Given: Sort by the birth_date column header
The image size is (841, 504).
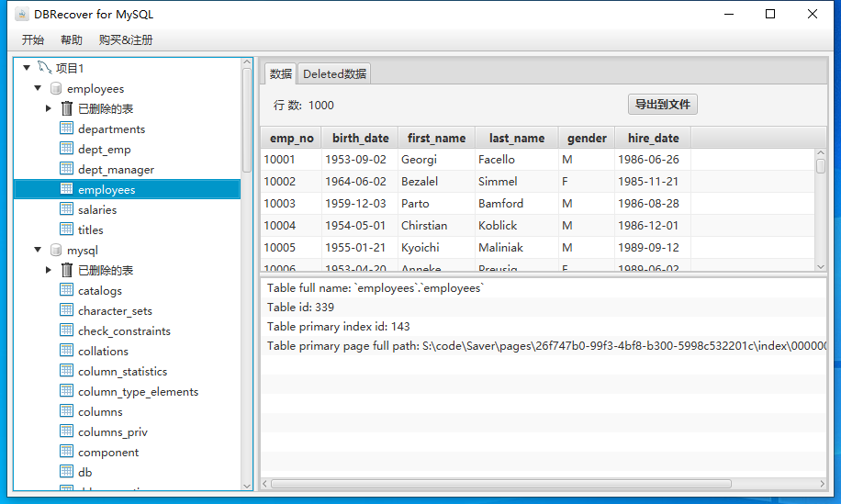Looking at the screenshot, I should click(361, 138).
